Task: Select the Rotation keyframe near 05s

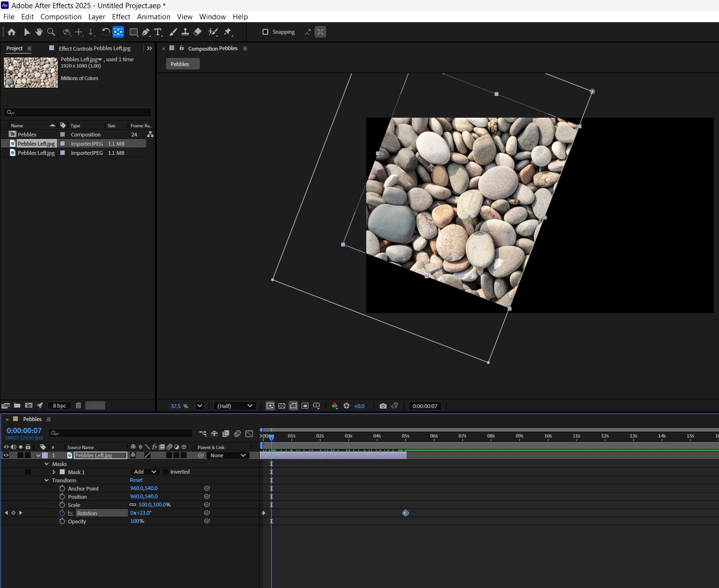Action: [x=405, y=513]
